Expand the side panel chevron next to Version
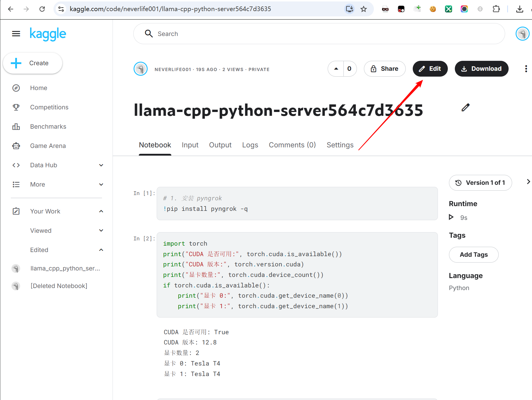532x400 pixels. (x=528, y=182)
